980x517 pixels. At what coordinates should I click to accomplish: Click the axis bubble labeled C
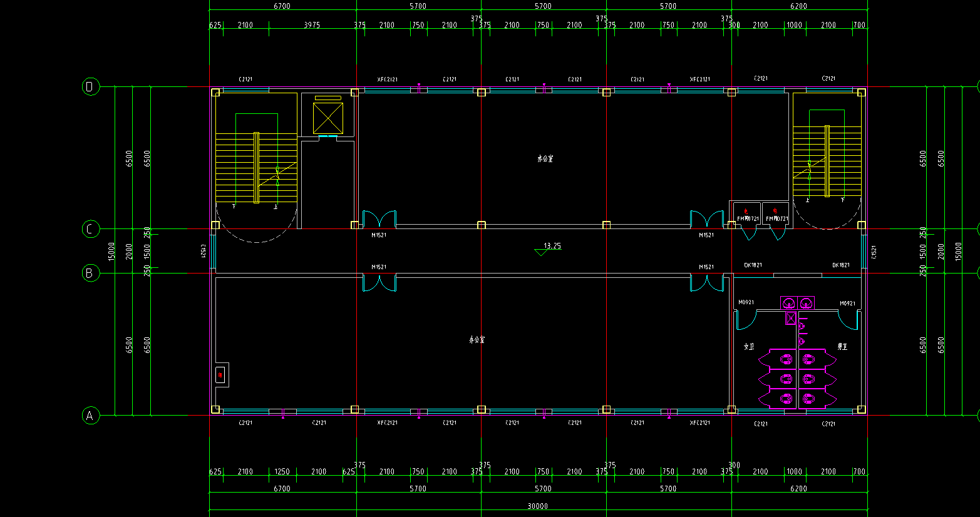tap(91, 229)
